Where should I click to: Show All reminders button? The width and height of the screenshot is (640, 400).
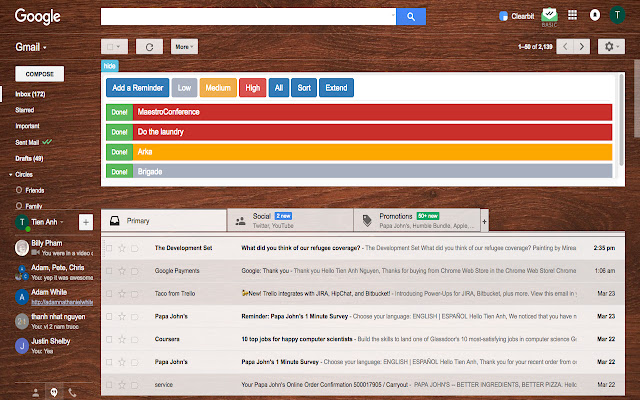point(279,88)
